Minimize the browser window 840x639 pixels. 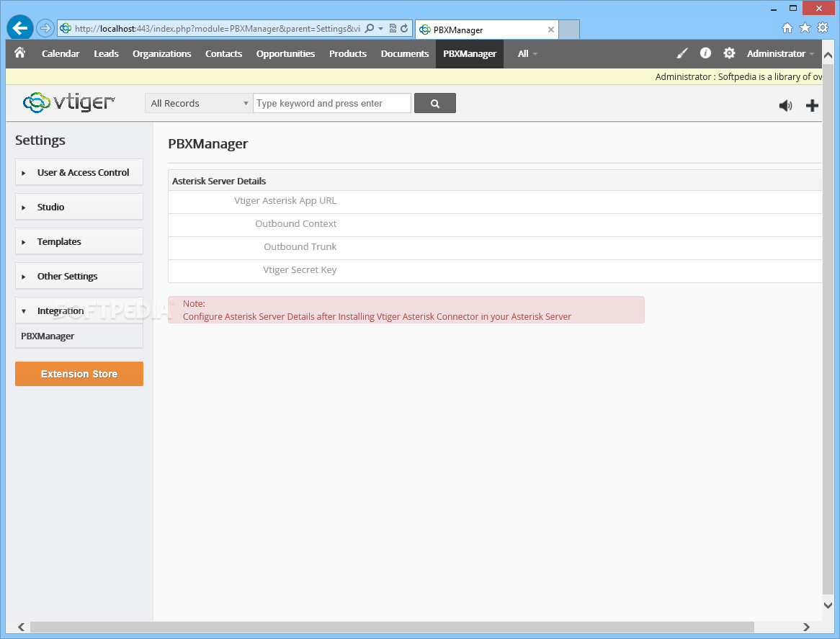coord(774,9)
